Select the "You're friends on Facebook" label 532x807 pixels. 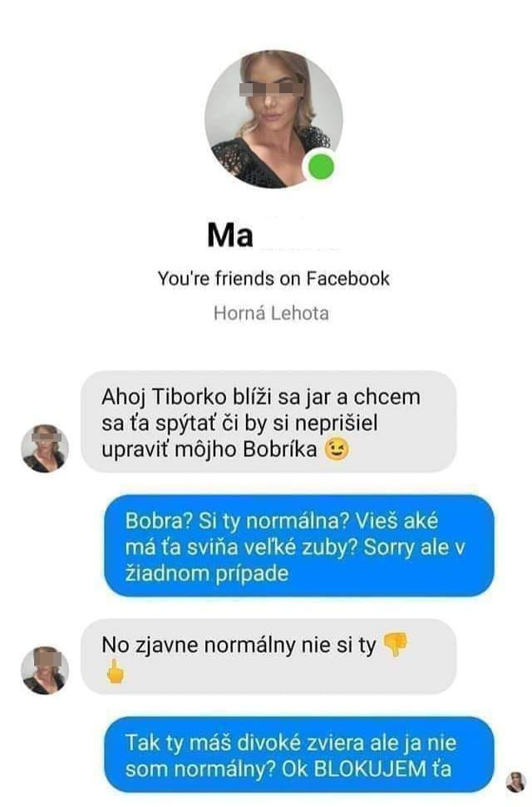[273, 279]
